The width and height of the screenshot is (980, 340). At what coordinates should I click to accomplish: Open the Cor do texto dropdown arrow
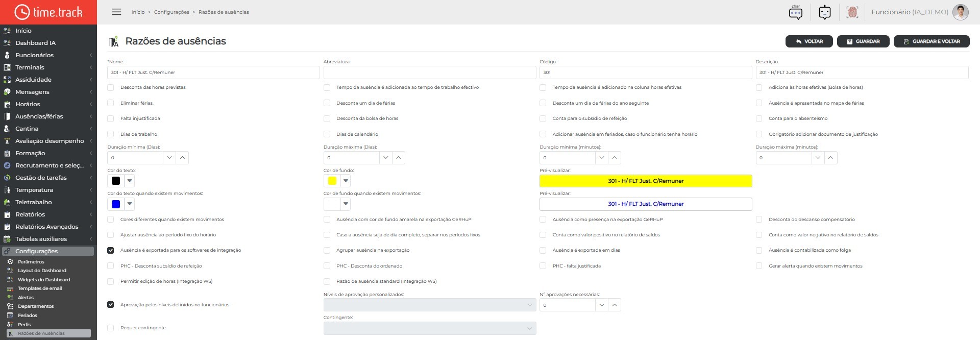(130, 181)
